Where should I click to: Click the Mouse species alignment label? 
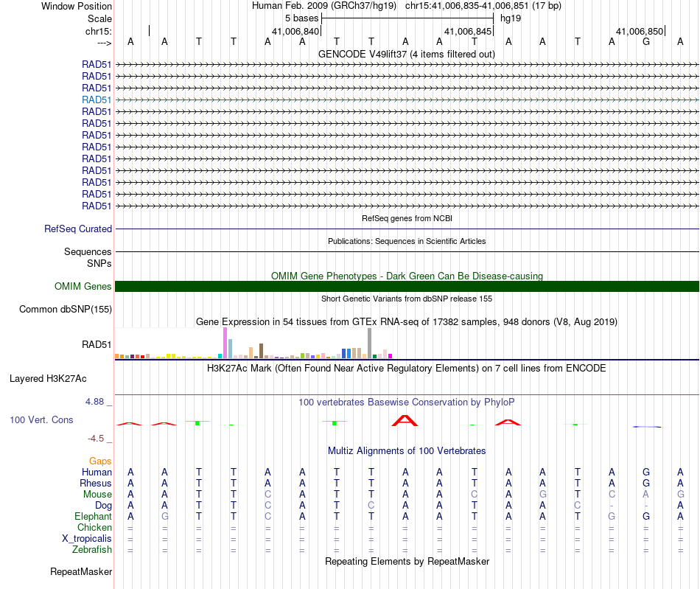click(97, 495)
